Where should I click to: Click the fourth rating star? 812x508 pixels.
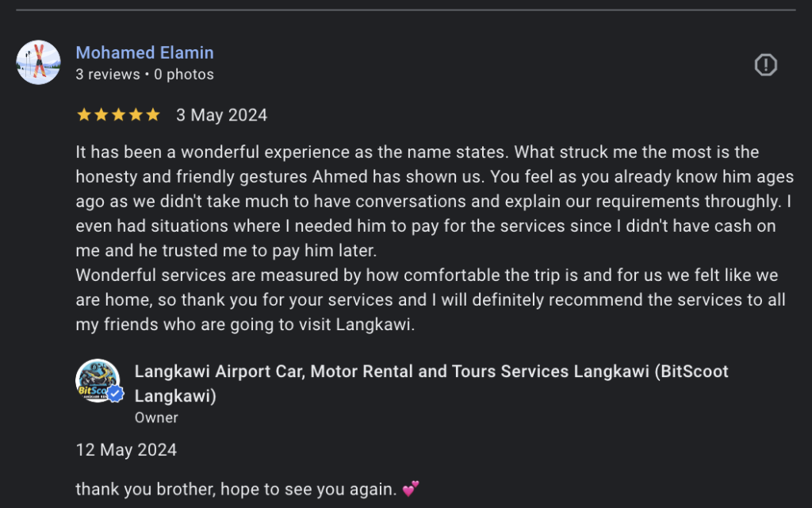(x=136, y=115)
